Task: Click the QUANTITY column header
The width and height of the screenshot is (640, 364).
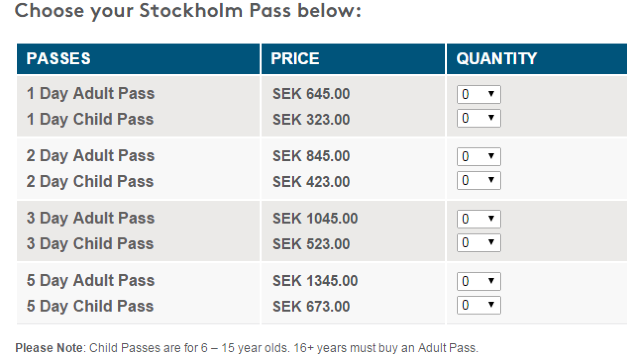Action: pyautogui.click(x=496, y=58)
